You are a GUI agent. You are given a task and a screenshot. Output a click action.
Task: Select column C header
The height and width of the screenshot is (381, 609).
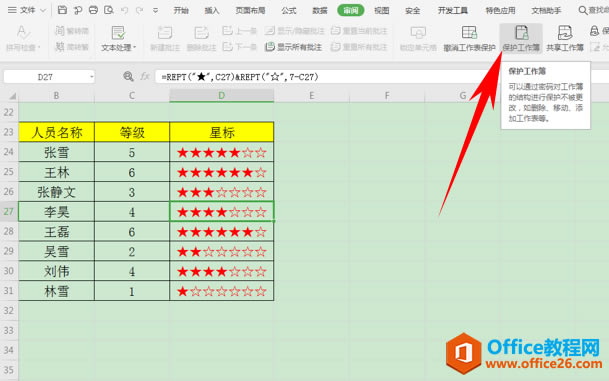click(x=132, y=96)
